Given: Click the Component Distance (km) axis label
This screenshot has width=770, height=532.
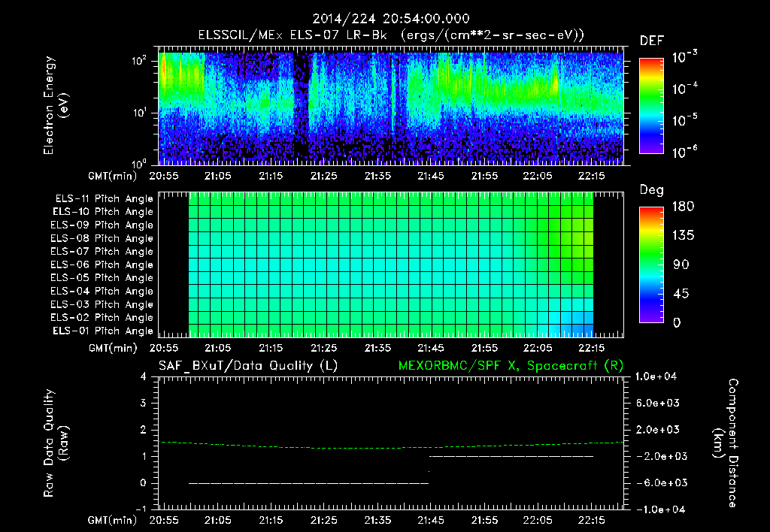Looking at the screenshot, I should pyautogui.click(x=726, y=443).
